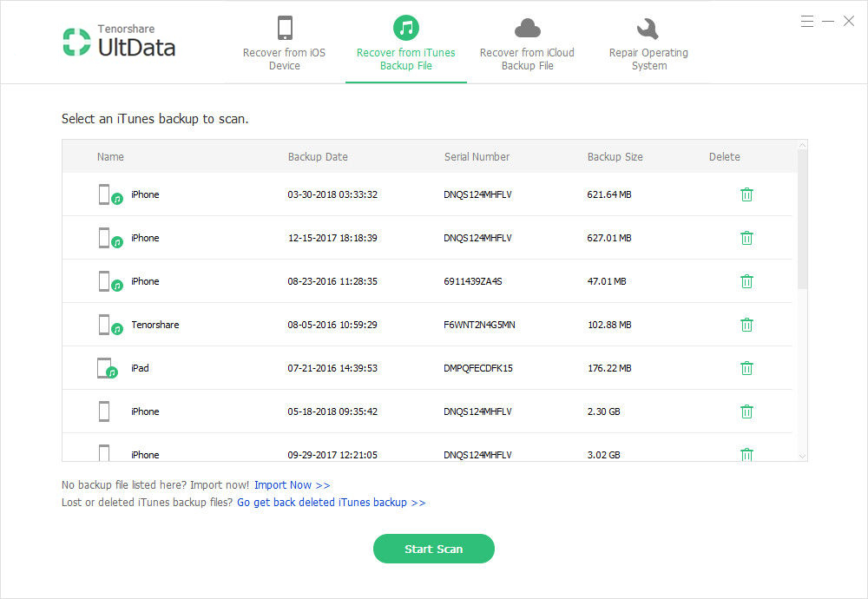Click the Serial Number column header

(x=477, y=156)
